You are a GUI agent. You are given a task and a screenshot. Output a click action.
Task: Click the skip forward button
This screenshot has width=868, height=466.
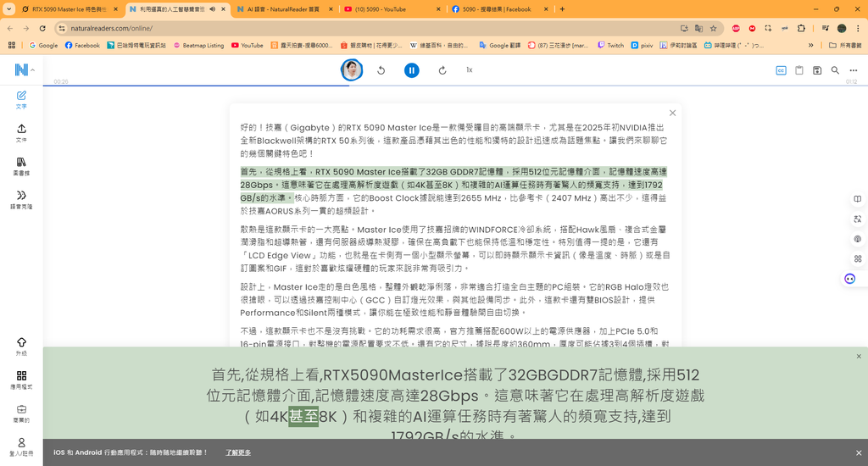(x=442, y=70)
